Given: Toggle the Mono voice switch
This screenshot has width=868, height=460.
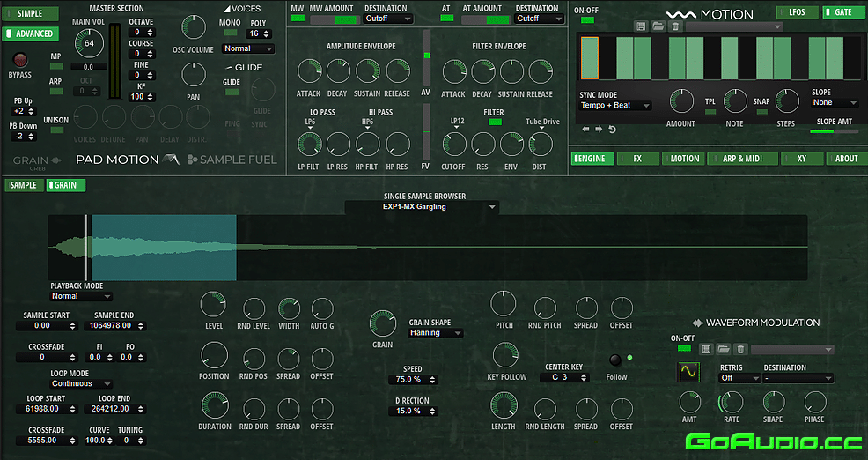Looking at the screenshot, I should coord(231,33).
